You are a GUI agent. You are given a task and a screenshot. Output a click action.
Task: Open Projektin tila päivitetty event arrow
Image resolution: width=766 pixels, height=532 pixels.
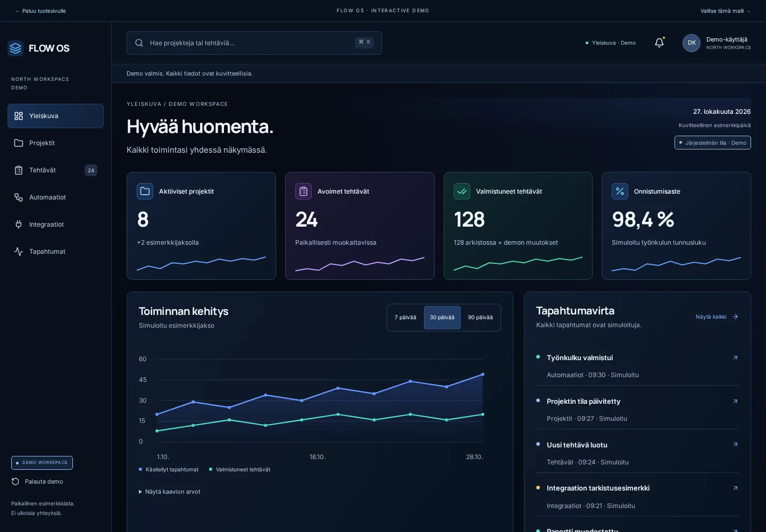735,402
